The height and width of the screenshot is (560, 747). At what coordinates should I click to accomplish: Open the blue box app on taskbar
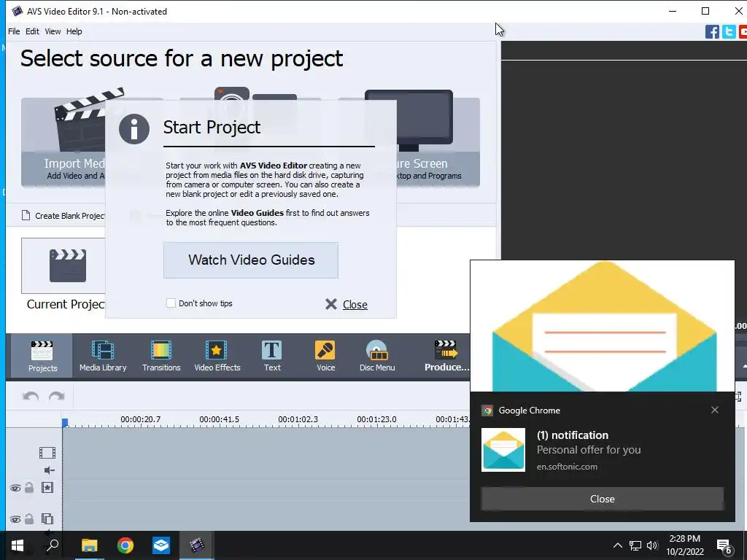tap(161, 545)
